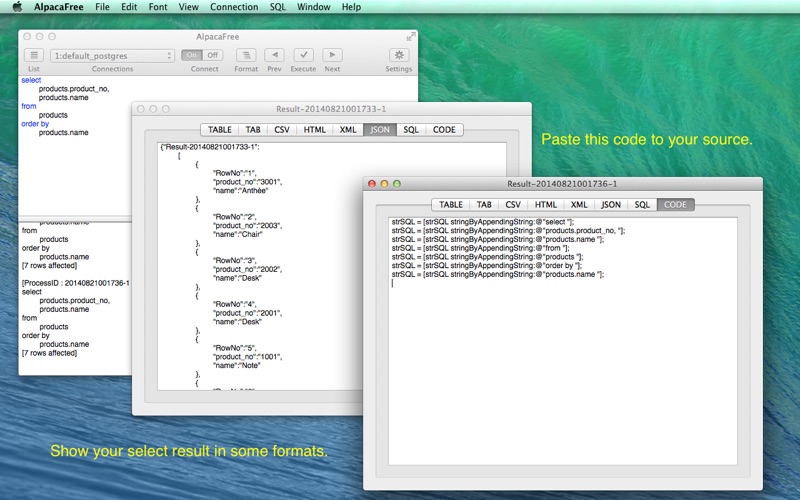Select TABLE tab in Result-20140821001733-1 window

coord(220,130)
